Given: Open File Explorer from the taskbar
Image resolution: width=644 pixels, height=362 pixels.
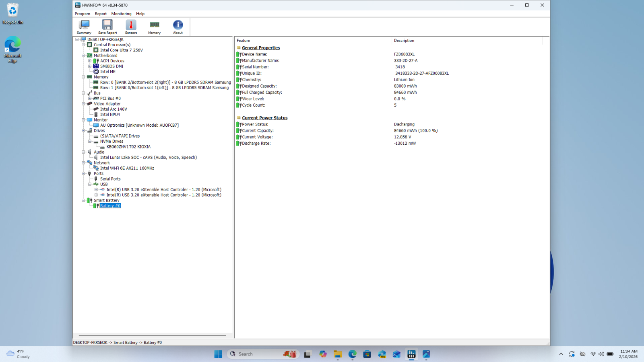Looking at the screenshot, I should (338, 354).
